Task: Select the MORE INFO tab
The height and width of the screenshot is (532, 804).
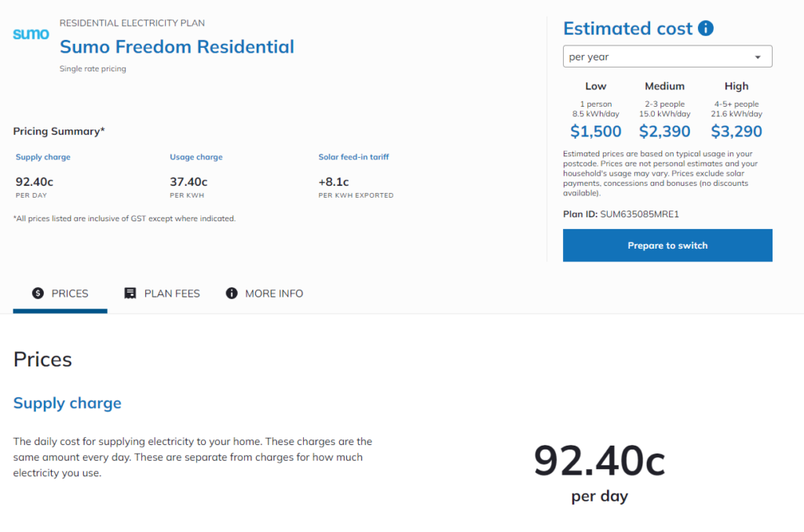Action: 265,293
